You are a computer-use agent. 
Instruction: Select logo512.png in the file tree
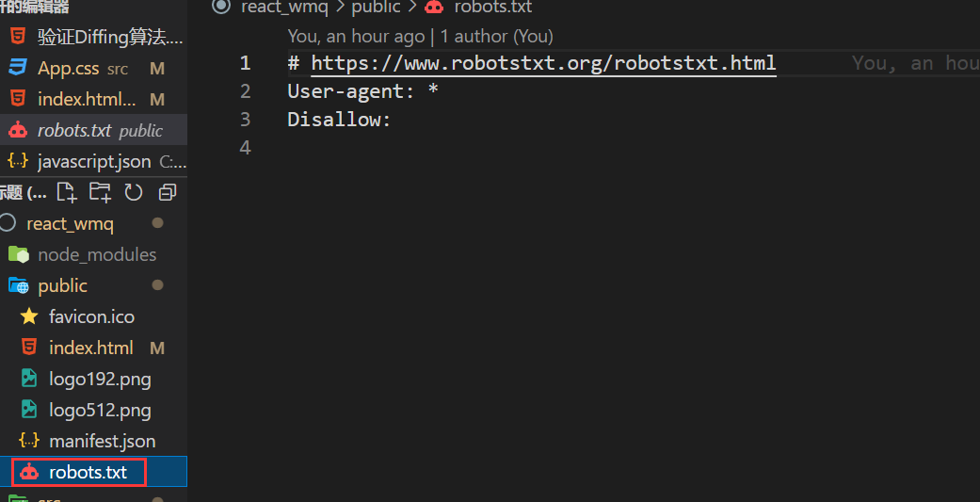(100, 410)
